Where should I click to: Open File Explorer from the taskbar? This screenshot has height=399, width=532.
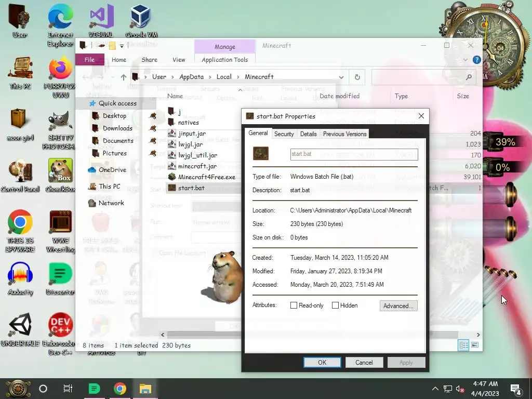[145, 389]
